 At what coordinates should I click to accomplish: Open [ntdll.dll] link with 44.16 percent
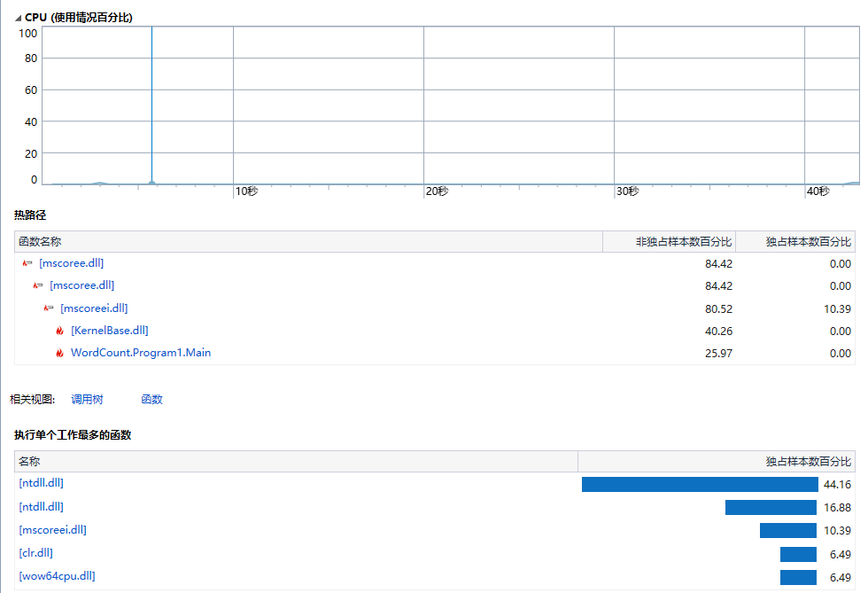41,483
